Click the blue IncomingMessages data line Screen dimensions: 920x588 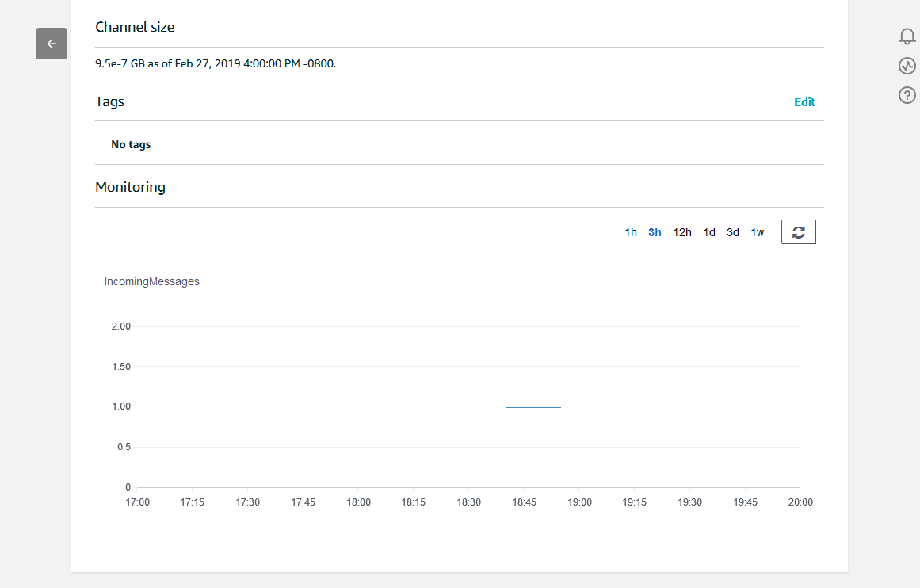pos(533,407)
